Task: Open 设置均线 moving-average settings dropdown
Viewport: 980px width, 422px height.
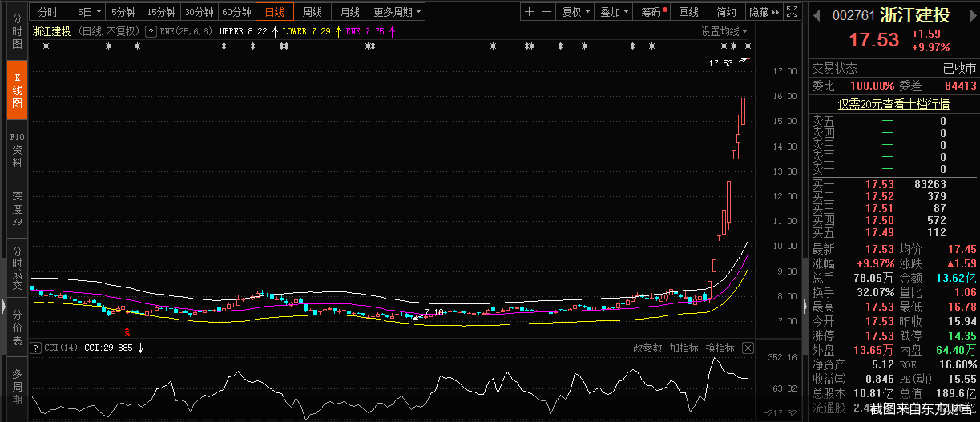Action: pos(724,31)
